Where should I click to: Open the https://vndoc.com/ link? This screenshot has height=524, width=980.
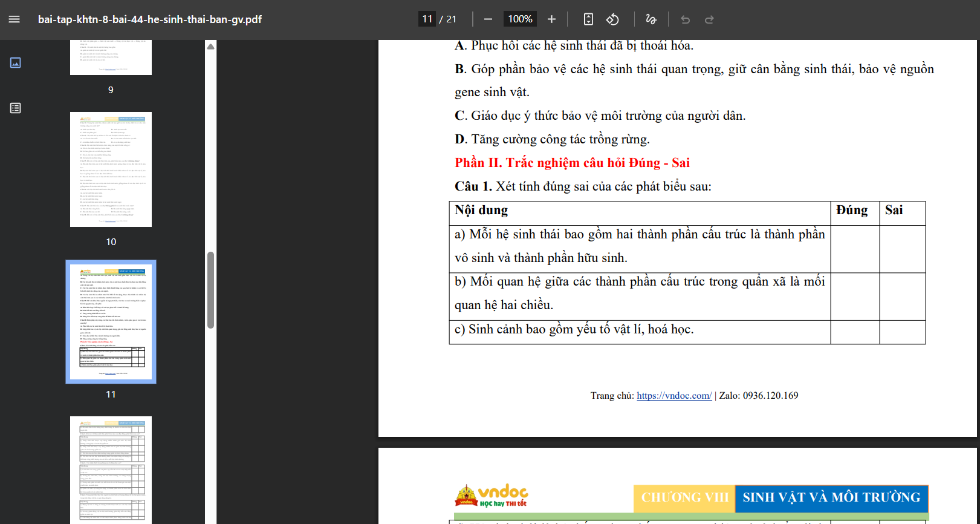point(674,396)
